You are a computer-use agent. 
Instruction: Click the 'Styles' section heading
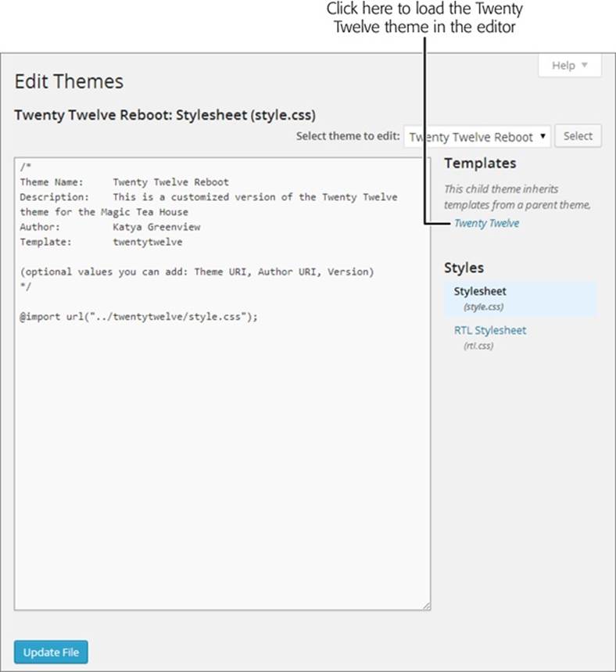(x=464, y=268)
